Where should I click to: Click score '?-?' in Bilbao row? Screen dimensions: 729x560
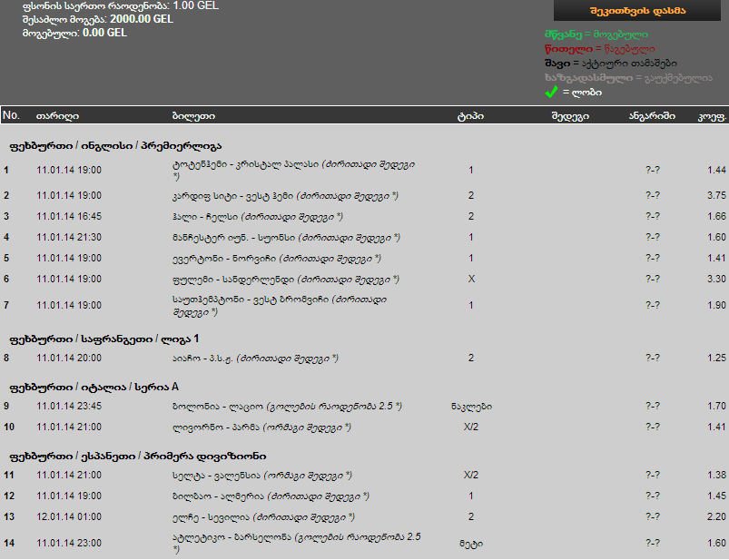click(x=653, y=496)
